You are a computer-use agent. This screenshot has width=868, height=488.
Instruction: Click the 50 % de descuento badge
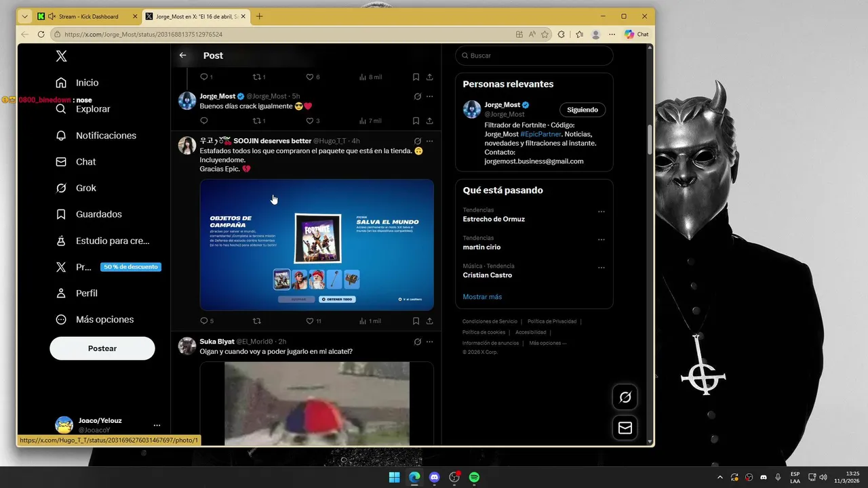[131, 267]
